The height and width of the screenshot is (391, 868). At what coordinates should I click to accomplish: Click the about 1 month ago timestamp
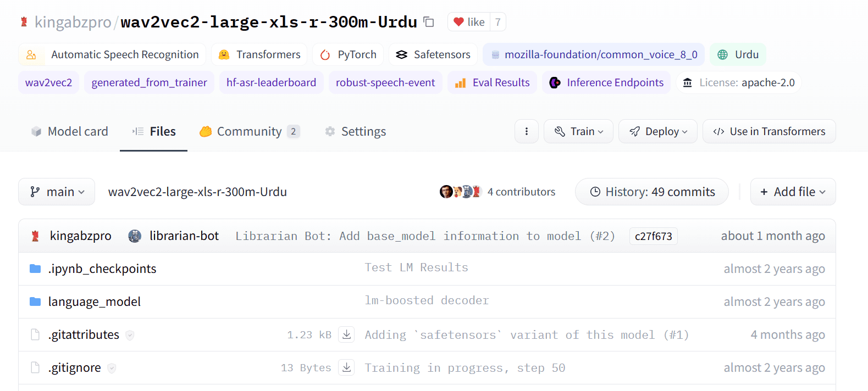(773, 236)
